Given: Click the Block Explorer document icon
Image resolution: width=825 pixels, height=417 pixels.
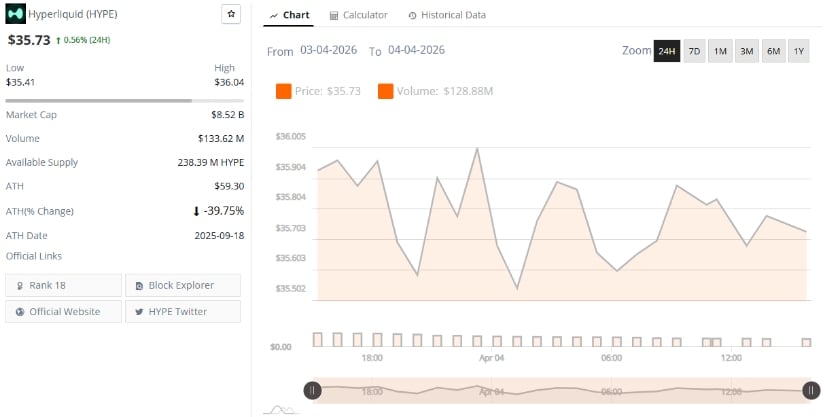Looking at the screenshot, I should pyautogui.click(x=139, y=286).
